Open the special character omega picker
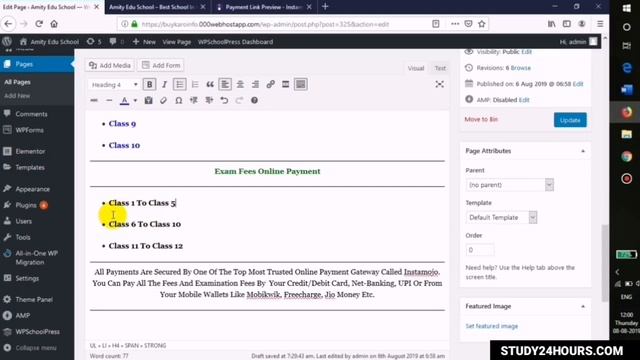Viewport: 640px width, 360px height. pyautogui.click(x=178, y=100)
